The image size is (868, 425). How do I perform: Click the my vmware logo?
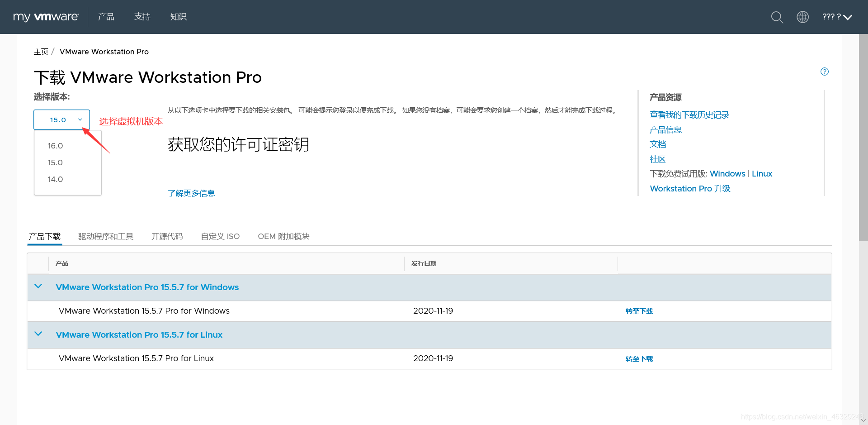click(46, 17)
